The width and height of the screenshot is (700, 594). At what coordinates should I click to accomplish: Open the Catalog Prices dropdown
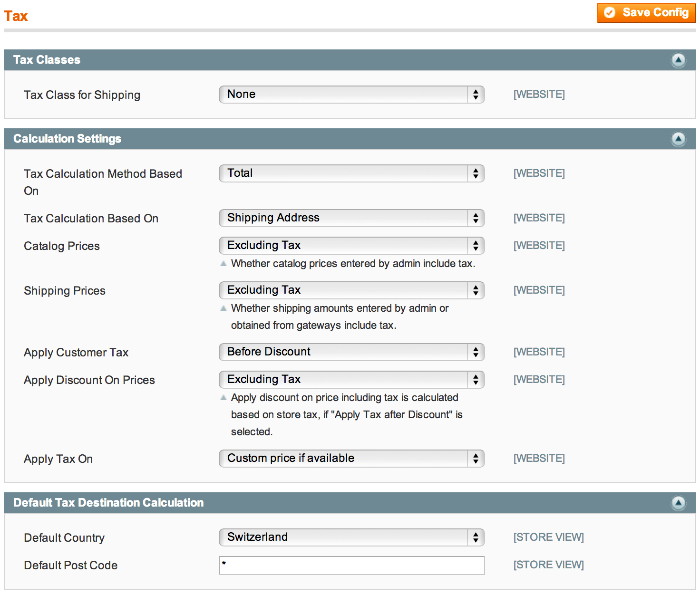tap(351, 246)
